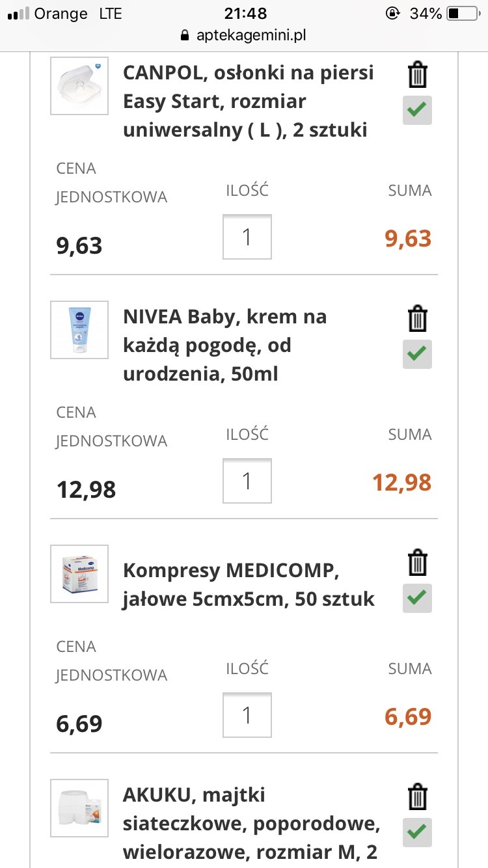Image resolution: width=488 pixels, height=868 pixels.
Task: Click trash icon for Kompresy MEDICOMP
Action: click(417, 563)
